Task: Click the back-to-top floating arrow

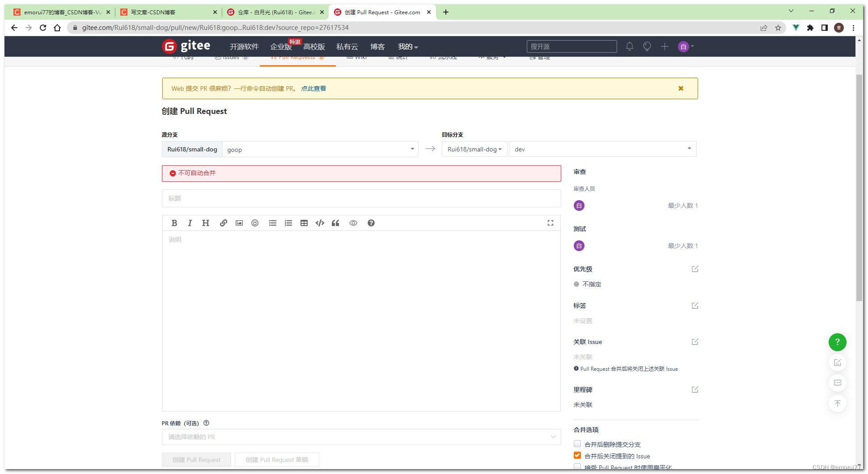Action: click(838, 404)
